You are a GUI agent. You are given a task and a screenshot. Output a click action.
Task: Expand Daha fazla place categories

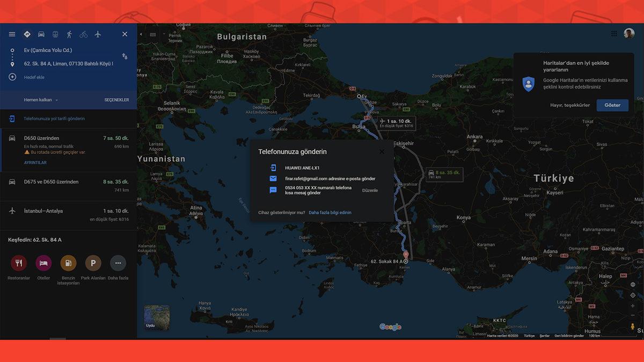pos(118,263)
